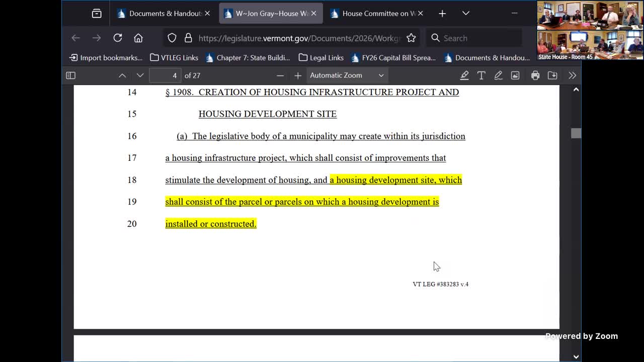The width and height of the screenshot is (644, 362).
Task: Save the PDF document
Action: click(552, 75)
